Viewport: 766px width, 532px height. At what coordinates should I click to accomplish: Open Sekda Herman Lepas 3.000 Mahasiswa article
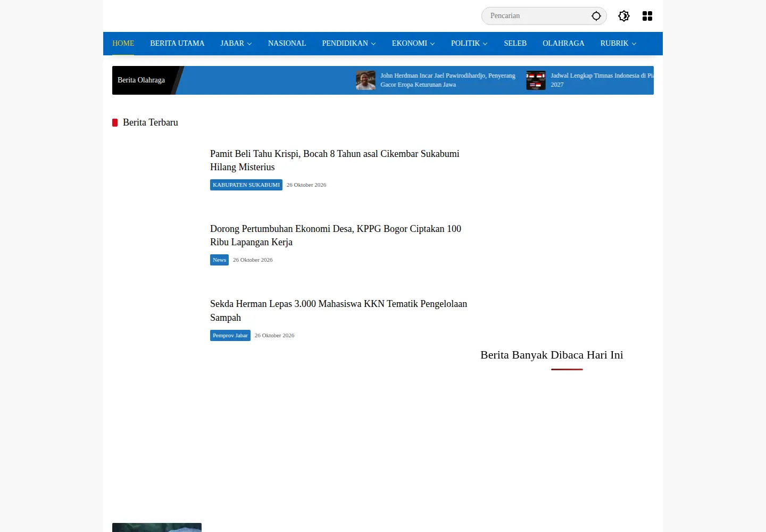[x=338, y=311]
